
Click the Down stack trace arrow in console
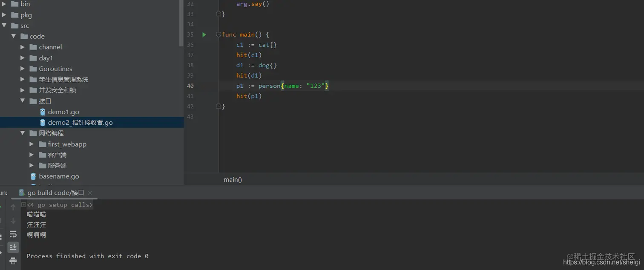[x=13, y=221]
